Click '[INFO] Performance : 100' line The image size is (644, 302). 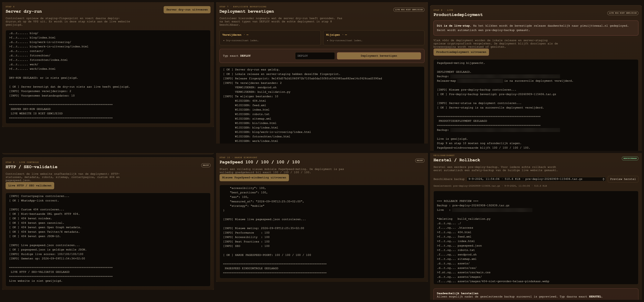[246, 233]
